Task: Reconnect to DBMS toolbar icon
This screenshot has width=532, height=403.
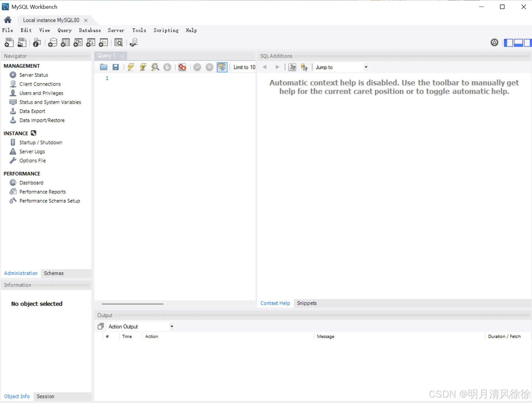Action: pyautogui.click(x=134, y=43)
